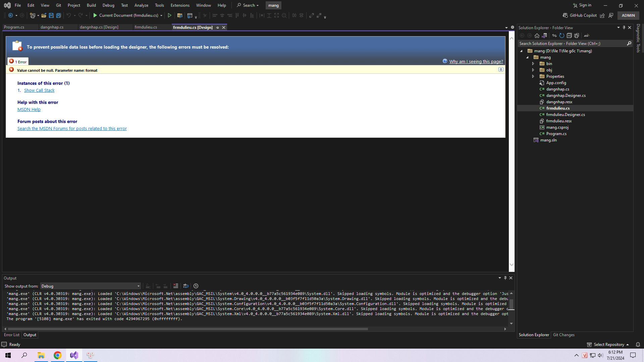Screen dimensions: 644x362
Task: Click the Save All toolbar icon
Action: 59,15
